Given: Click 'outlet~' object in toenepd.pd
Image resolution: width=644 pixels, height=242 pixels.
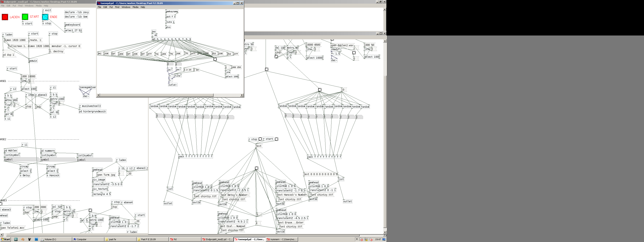Looking at the screenshot, I should pos(173,85).
